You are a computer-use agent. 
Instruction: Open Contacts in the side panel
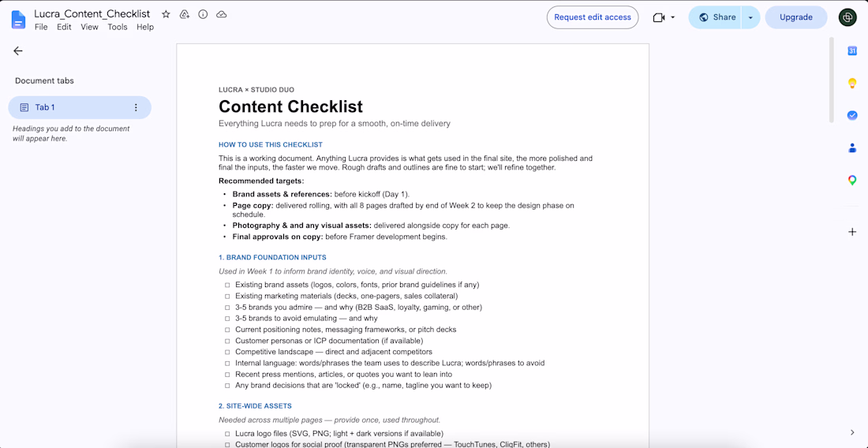852,147
